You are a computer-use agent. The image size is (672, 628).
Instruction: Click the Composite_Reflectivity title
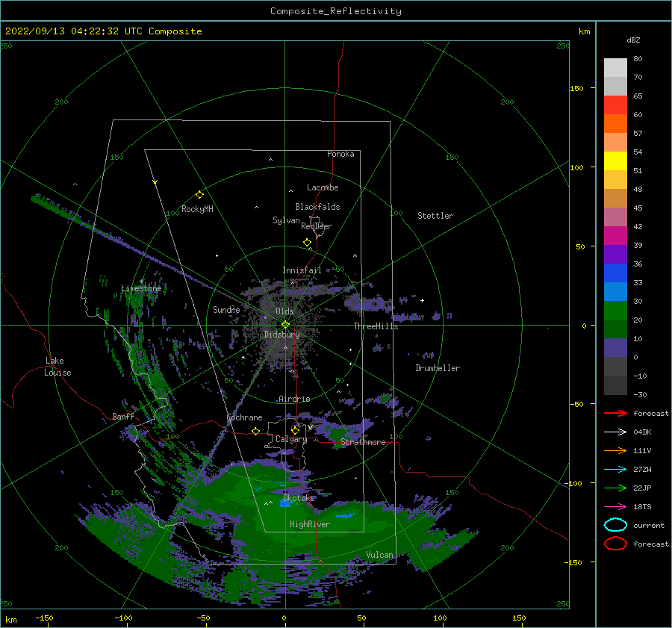tap(336, 11)
